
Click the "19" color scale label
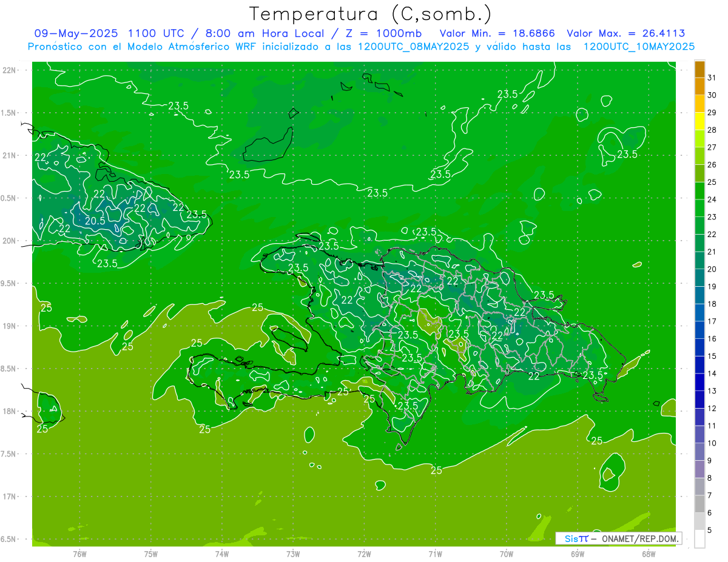[x=712, y=286]
